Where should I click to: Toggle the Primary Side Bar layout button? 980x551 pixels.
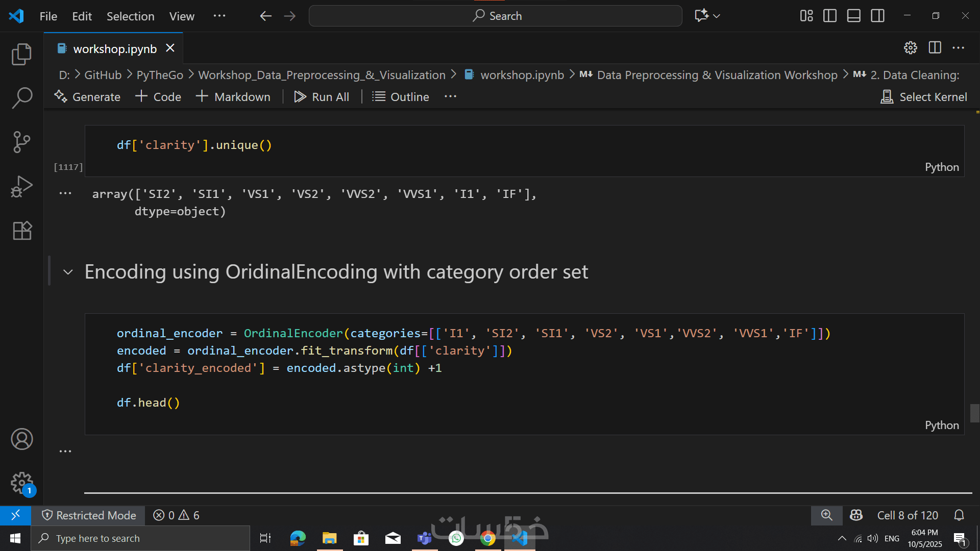pyautogui.click(x=830, y=16)
